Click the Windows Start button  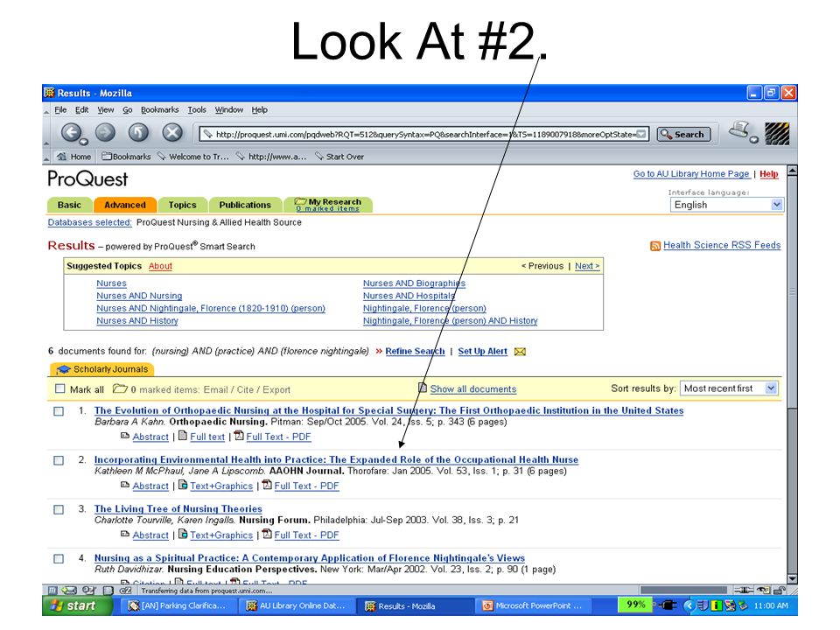coord(77,605)
